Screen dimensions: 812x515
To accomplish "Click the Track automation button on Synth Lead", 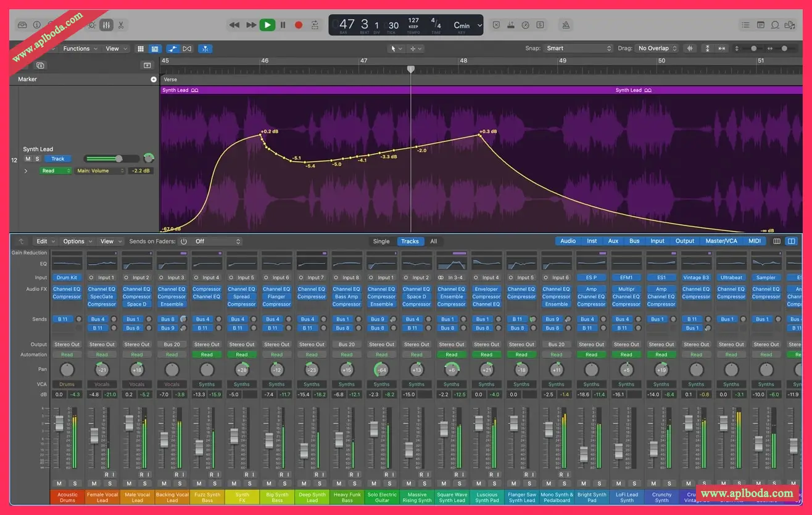I will pos(57,159).
